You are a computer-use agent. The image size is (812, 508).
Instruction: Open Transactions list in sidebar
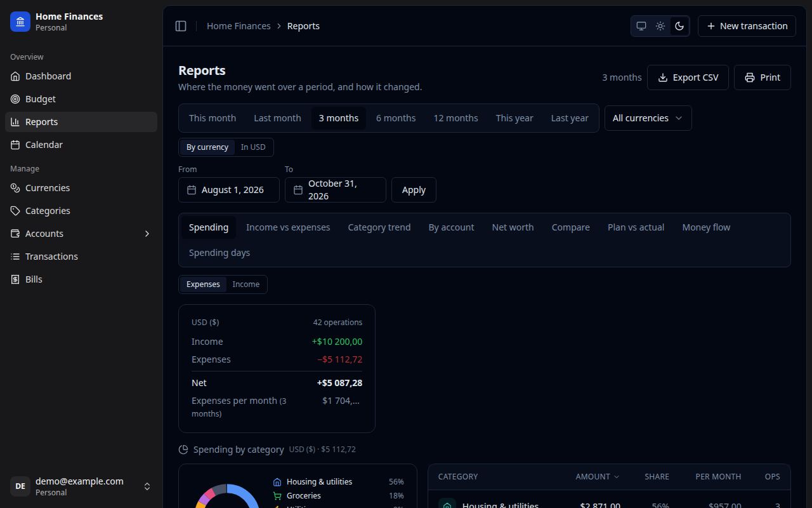pyautogui.click(x=81, y=257)
